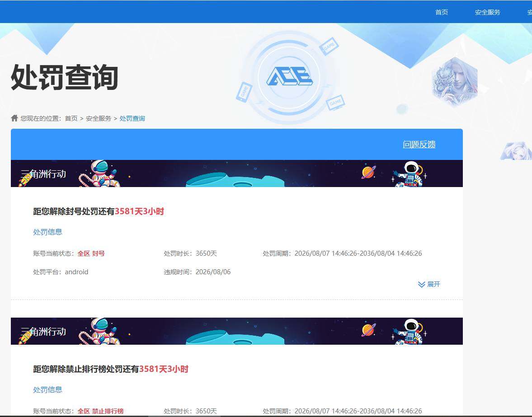
Task: Click the 违规时间: 2026/08/06 text
Action: [x=197, y=272]
